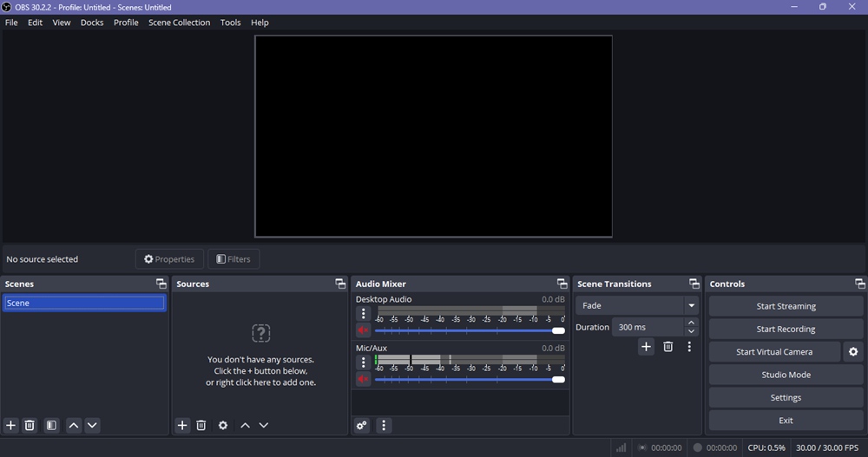Click the streaming status icon beside 00:00:00
The width and height of the screenshot is (868, 457).
[642, 447]
